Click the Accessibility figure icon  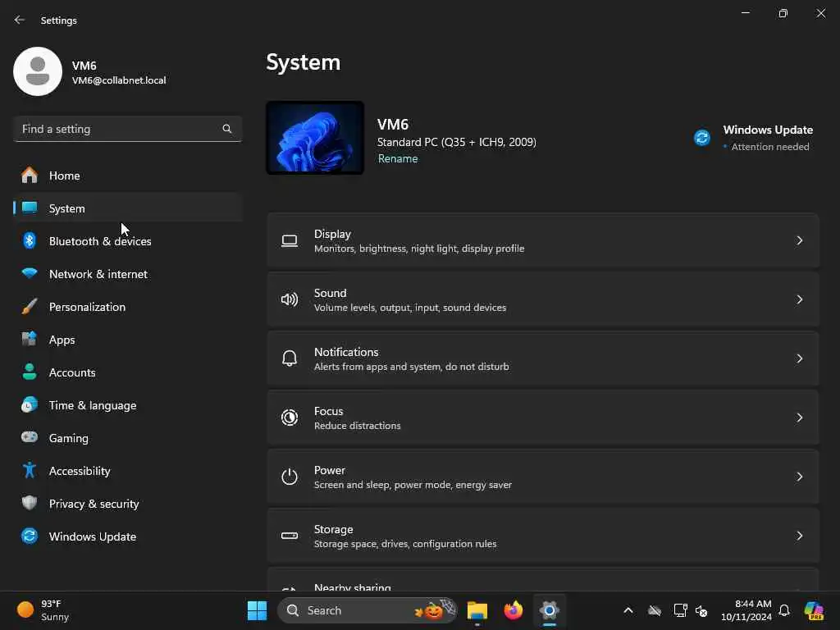coord(30,470)
